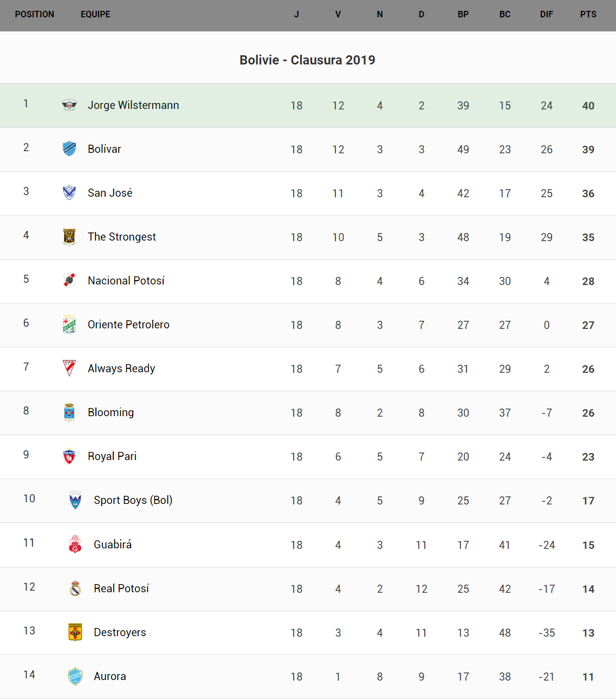Click the EQUIPE column header
Viewport: 616px width, 699px height.
pyautogui.click(x=95, y=15)
